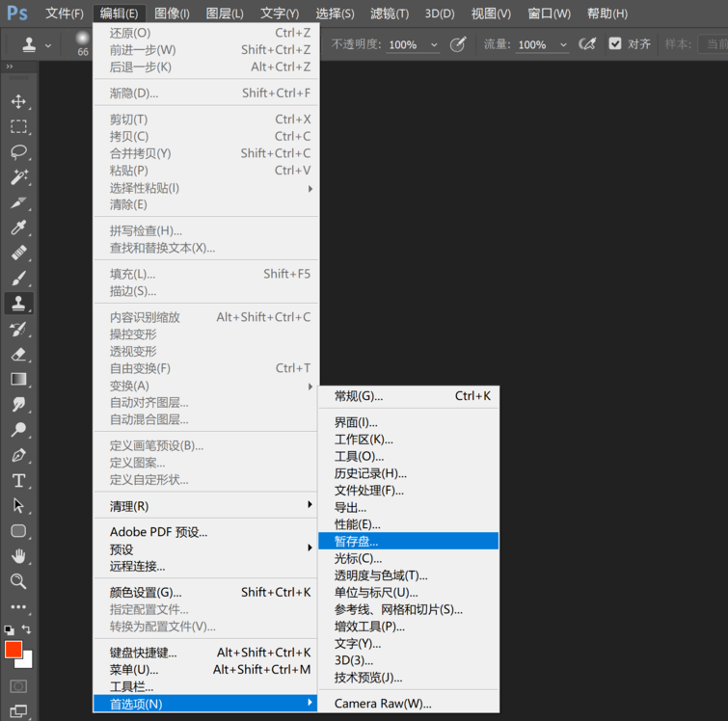This screenshot has width=728, height=721.
Task: Open the 图像(I) menu
Action: pyautogui.click(x=172, y=13)
